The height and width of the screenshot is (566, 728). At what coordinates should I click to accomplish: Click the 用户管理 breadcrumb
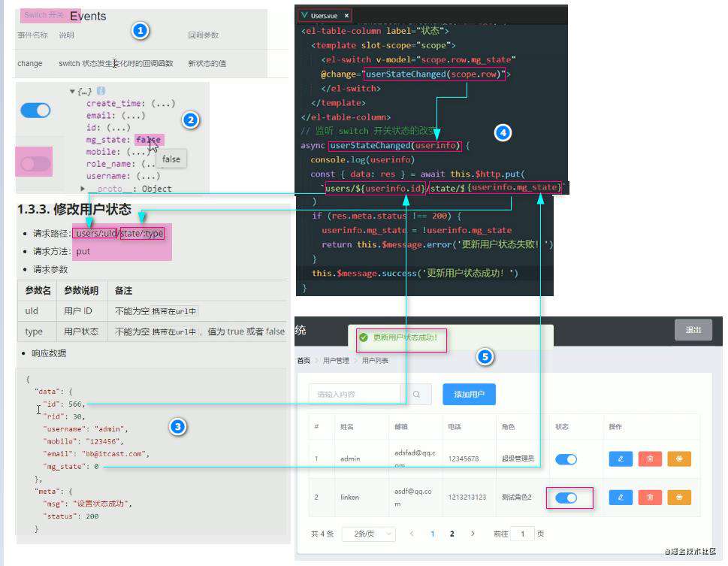click(x=336, y=361)
